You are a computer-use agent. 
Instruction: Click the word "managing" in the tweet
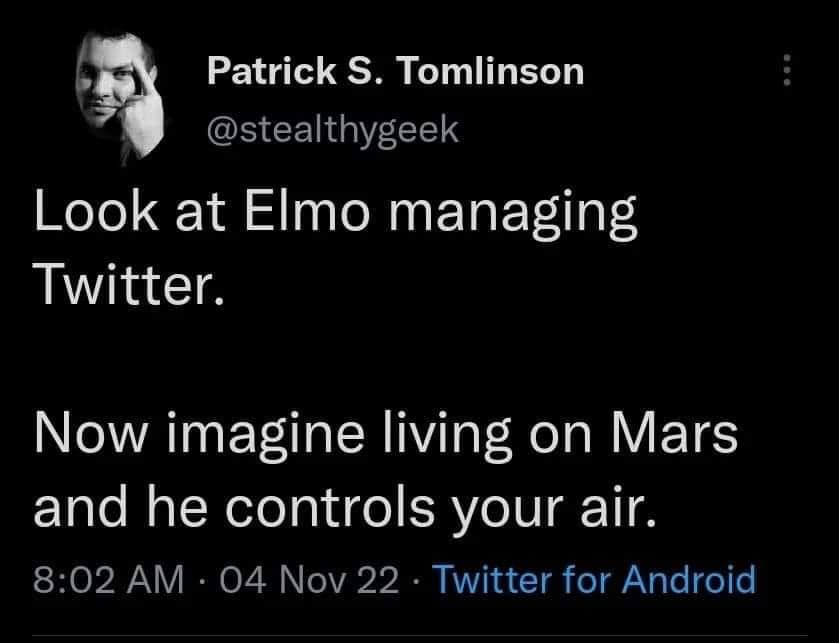point(513,216)
